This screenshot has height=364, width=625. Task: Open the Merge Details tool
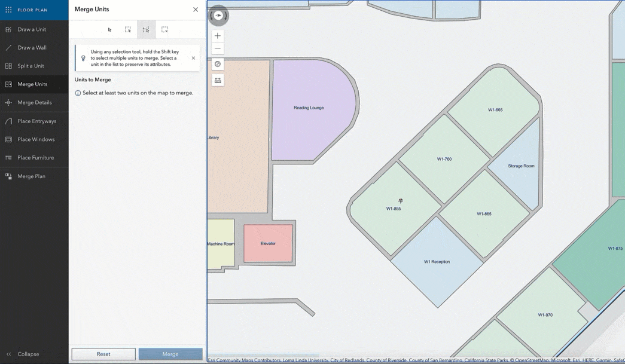[34, 102]
